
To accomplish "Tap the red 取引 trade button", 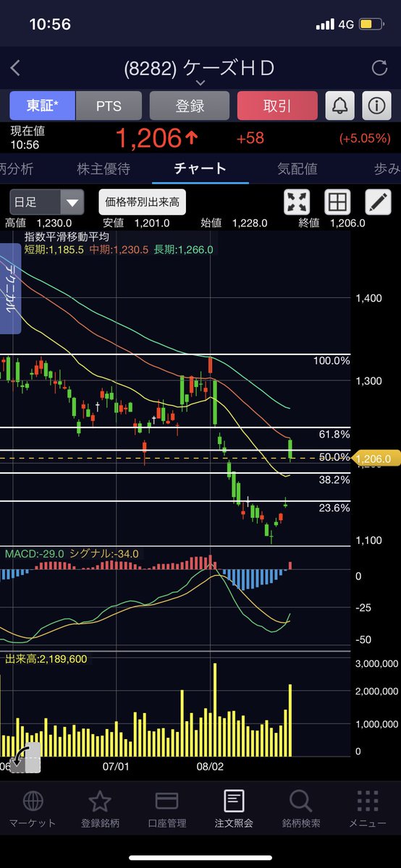I will tap(277, 106).
